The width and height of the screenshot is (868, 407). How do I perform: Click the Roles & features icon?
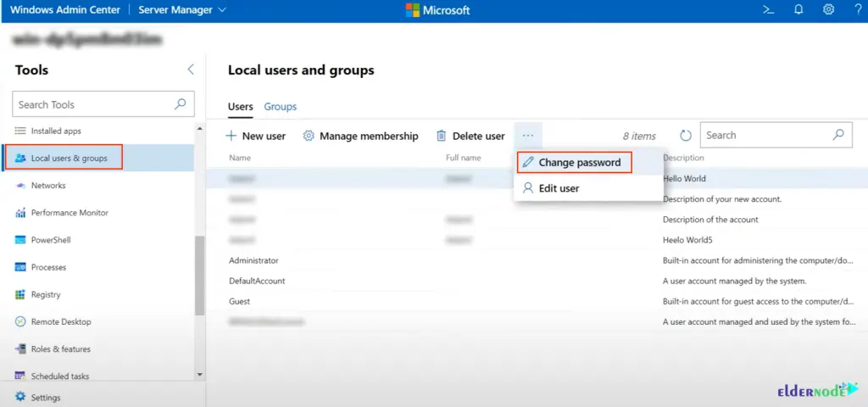click(20, 348)
